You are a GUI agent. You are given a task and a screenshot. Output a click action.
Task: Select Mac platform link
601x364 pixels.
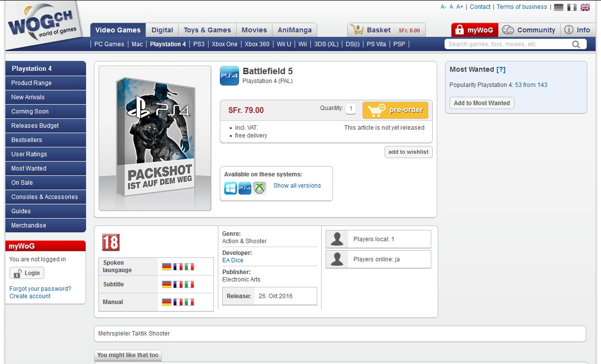click(137, 44)
